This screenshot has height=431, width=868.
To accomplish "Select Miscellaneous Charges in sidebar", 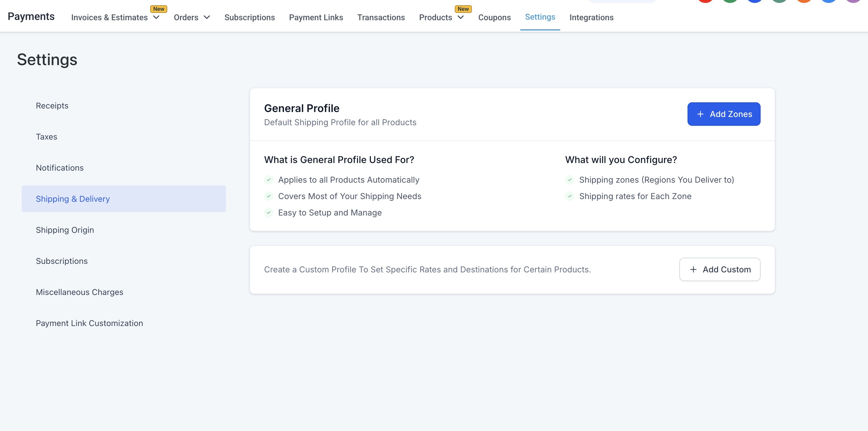I will coord(80,292).
